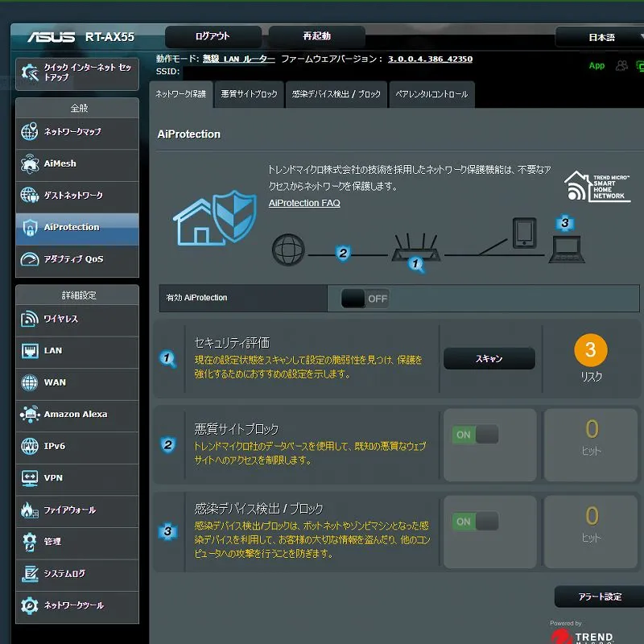Viewport: 644px width, 644px height.
Task: Click the 有効 AiProtection label
Action: 196,298
